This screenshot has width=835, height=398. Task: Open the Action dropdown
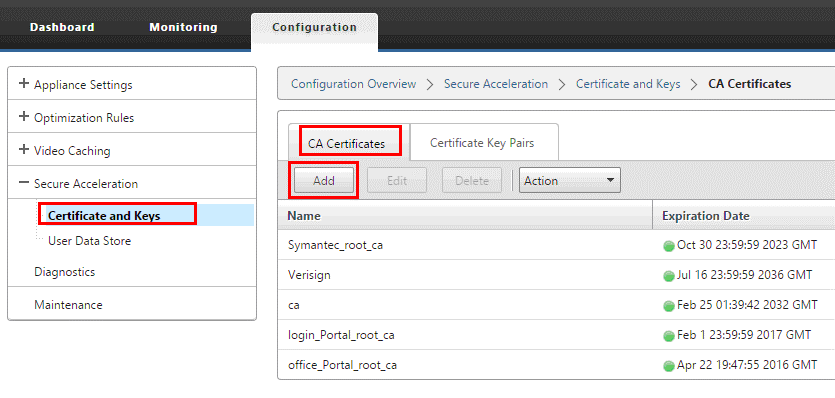[570, 181]
